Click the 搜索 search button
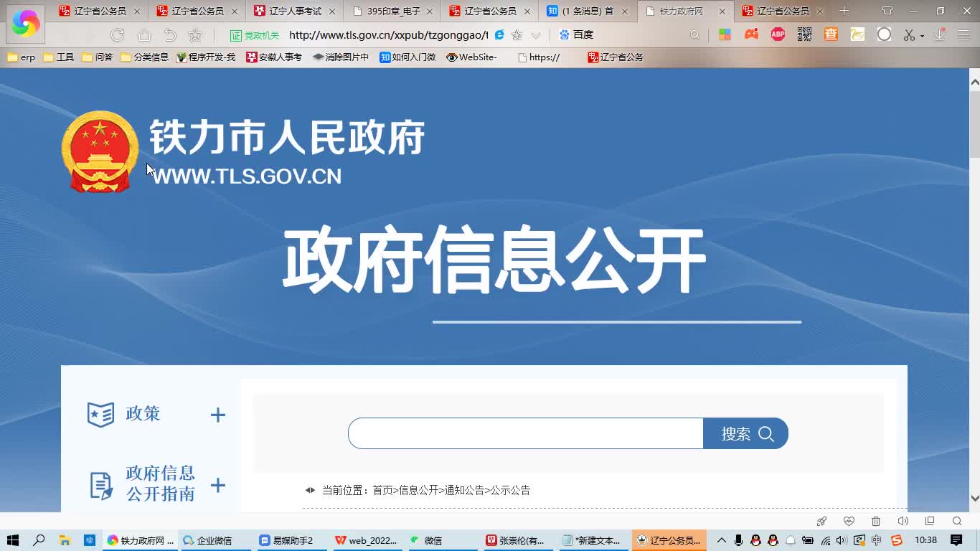This screenshot has height=551, width=980. 745,433
